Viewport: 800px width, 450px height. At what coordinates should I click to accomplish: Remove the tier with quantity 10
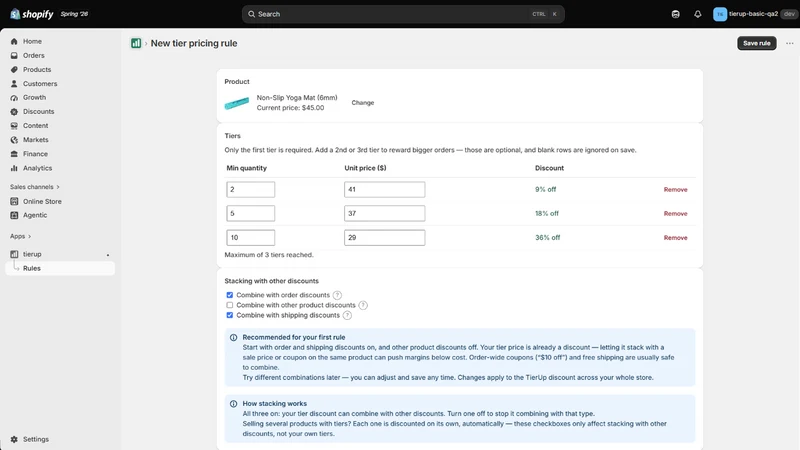(676, 238)
